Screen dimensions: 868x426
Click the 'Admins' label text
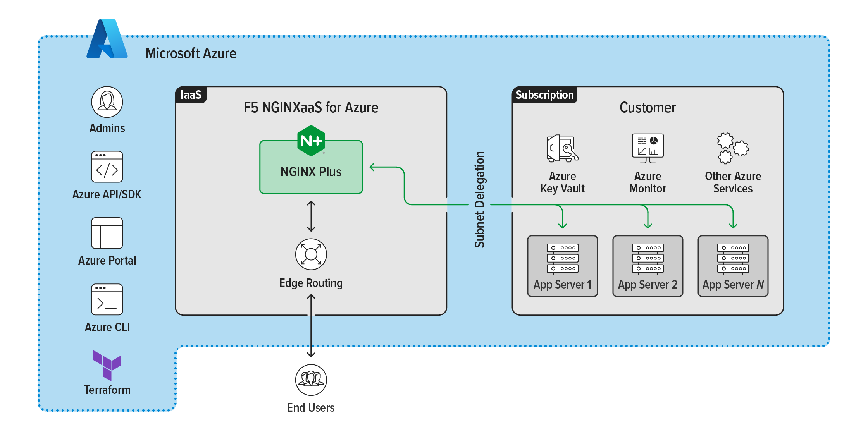point(107,128)
